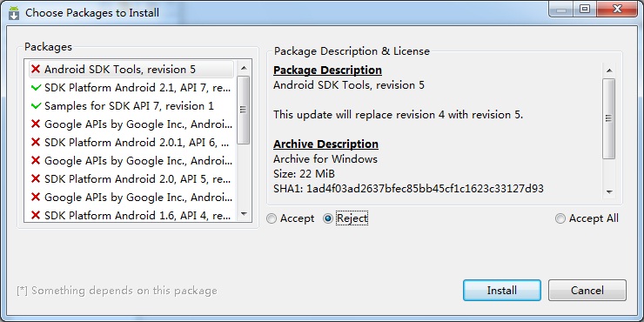Screen dimensions: 644x322
Task: Click the Cancel button
Action: (x=587, y=291)
